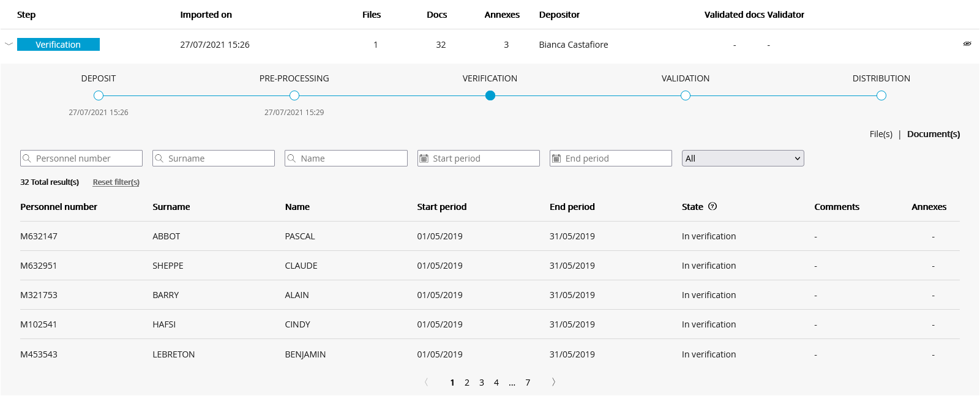Click the eye icon on the import row
980x396 pixels.
967,44
